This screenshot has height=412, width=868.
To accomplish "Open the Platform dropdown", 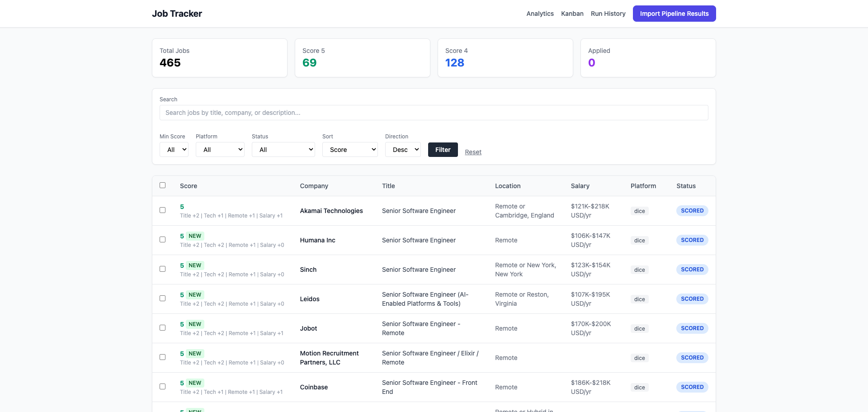I will (x=220, y=149).
